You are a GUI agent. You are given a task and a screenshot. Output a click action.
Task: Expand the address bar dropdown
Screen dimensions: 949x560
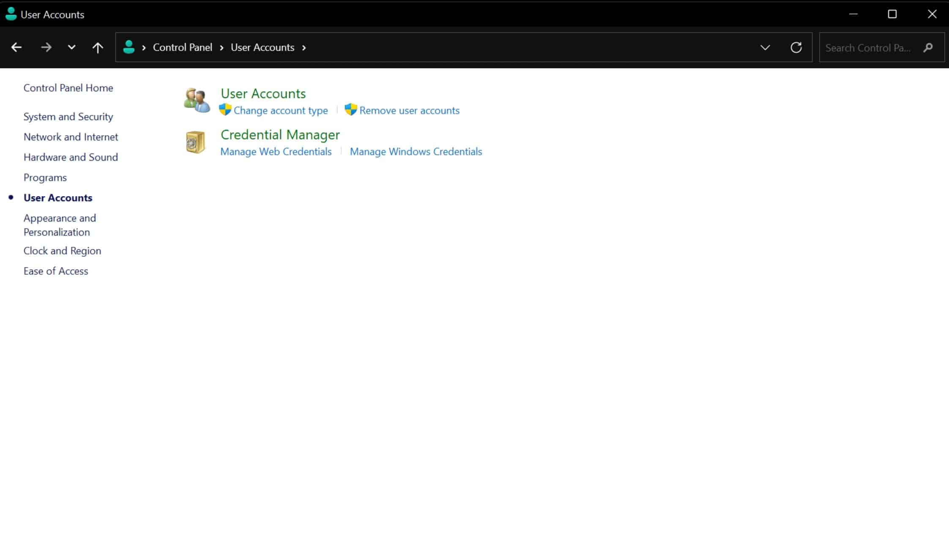click(x=764, y=47)
